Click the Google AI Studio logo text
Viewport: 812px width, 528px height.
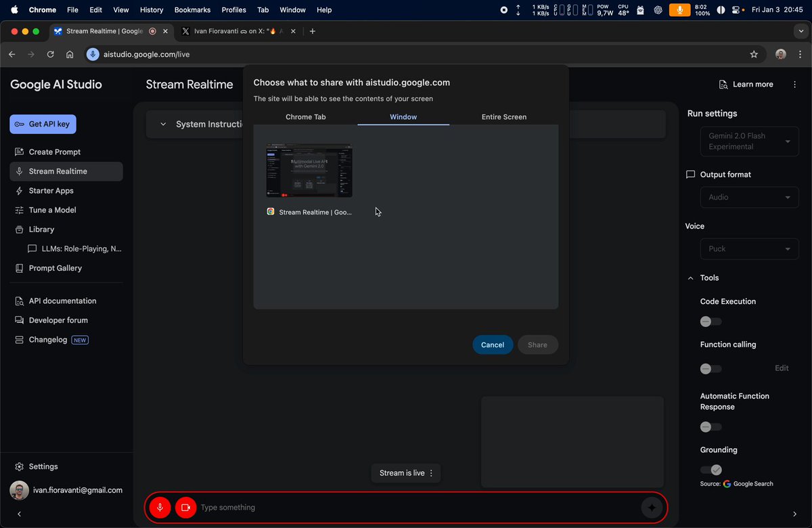[56, 85]
